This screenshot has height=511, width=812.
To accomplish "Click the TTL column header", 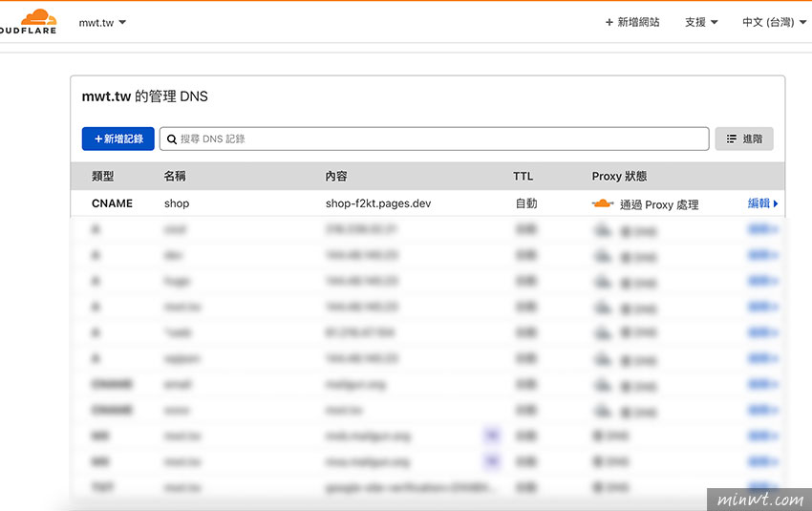I will (524, 176).
